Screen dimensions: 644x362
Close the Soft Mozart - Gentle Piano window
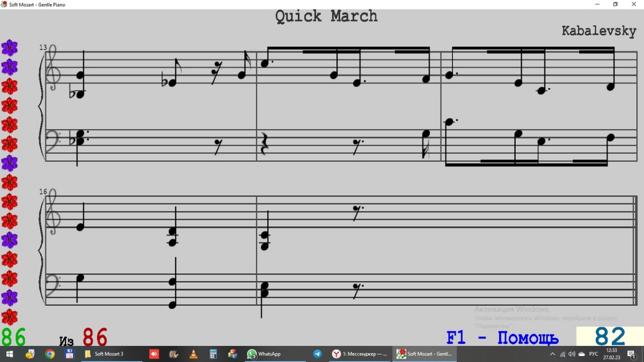pos(633,4)
